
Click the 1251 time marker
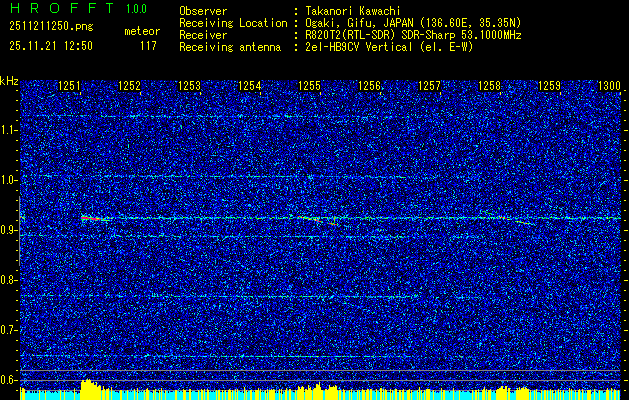tap(69, 86)
